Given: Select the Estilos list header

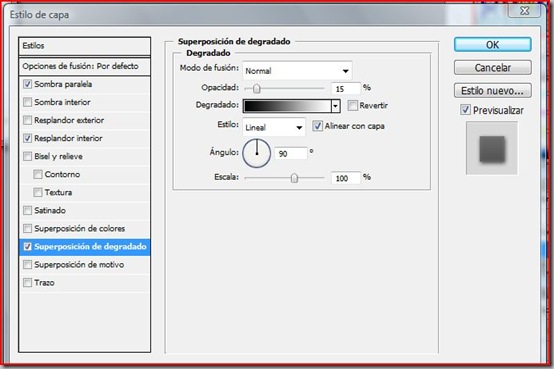Looking at the screenshot, I should click(x=84, y=46).
